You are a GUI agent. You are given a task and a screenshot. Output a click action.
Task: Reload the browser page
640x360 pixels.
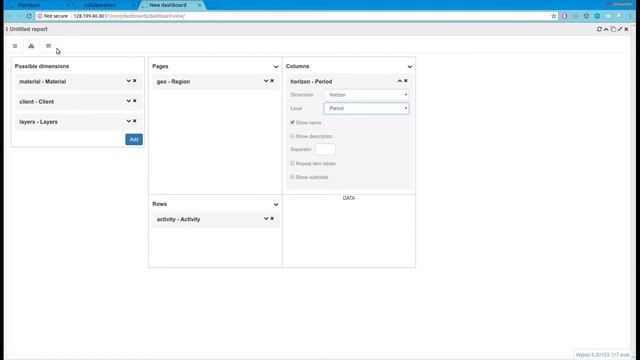tap(29, 16)
